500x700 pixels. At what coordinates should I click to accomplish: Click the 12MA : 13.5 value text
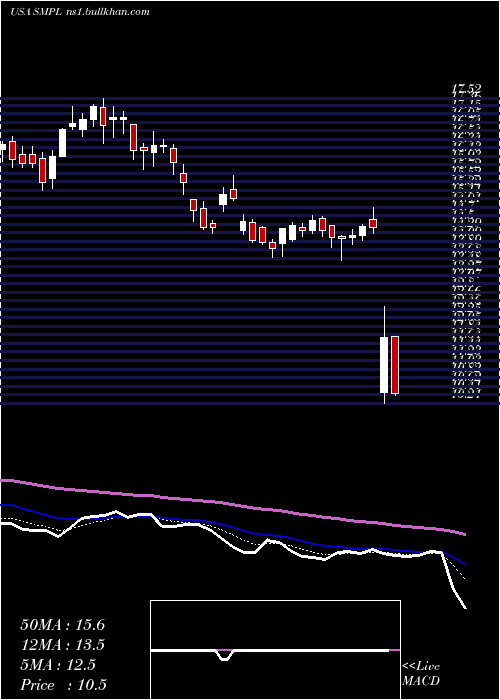tap(62, 645)
